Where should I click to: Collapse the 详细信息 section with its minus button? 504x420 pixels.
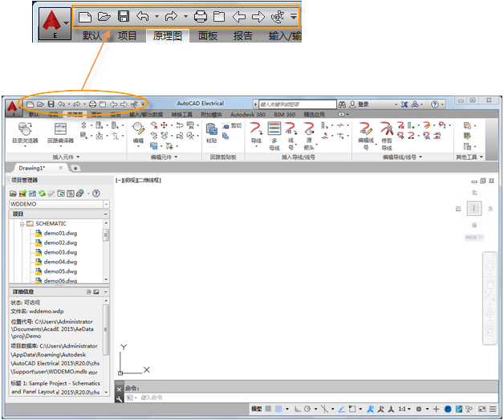pos(105,292)
